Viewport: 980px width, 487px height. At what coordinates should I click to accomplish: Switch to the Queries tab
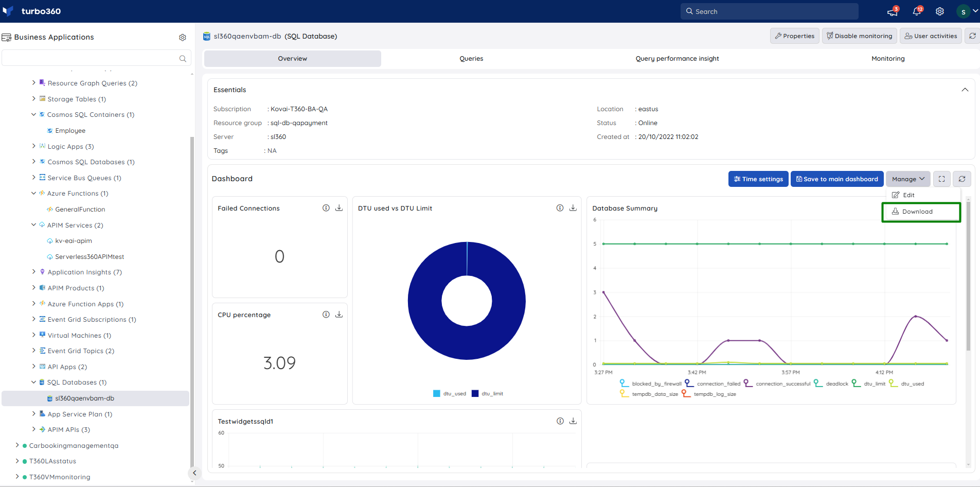click(471, 59)
